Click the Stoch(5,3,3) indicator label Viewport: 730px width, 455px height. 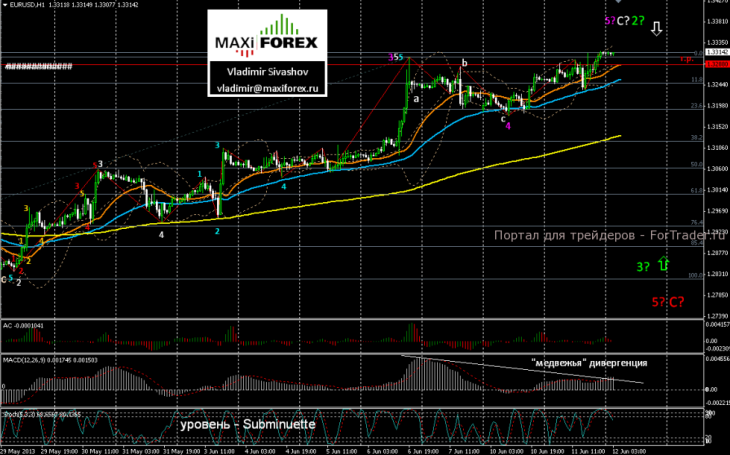pos(42,414)
